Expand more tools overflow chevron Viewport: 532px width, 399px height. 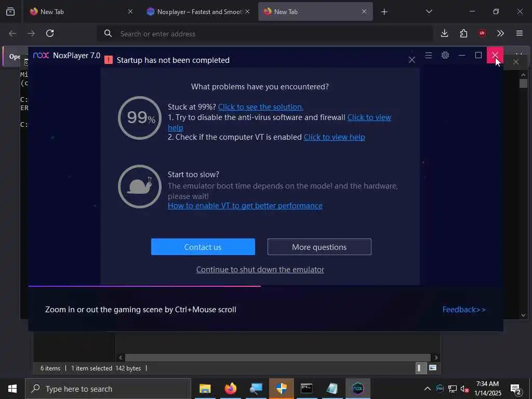point(500,33)
